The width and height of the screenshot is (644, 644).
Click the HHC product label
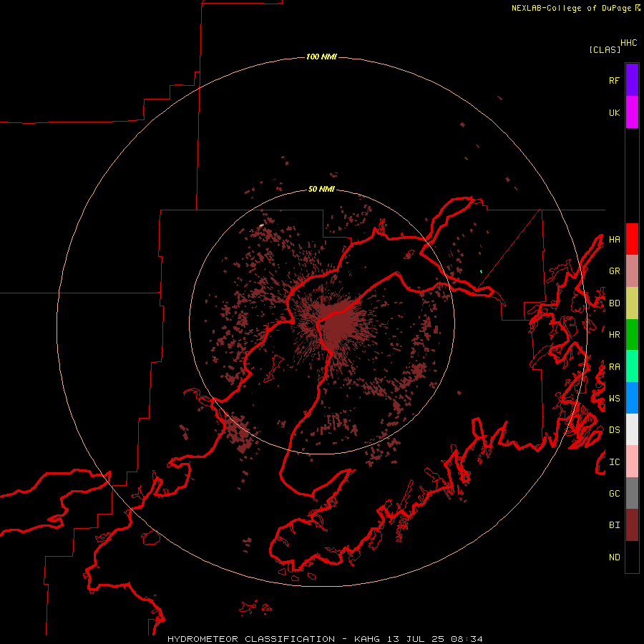[628, 43]
